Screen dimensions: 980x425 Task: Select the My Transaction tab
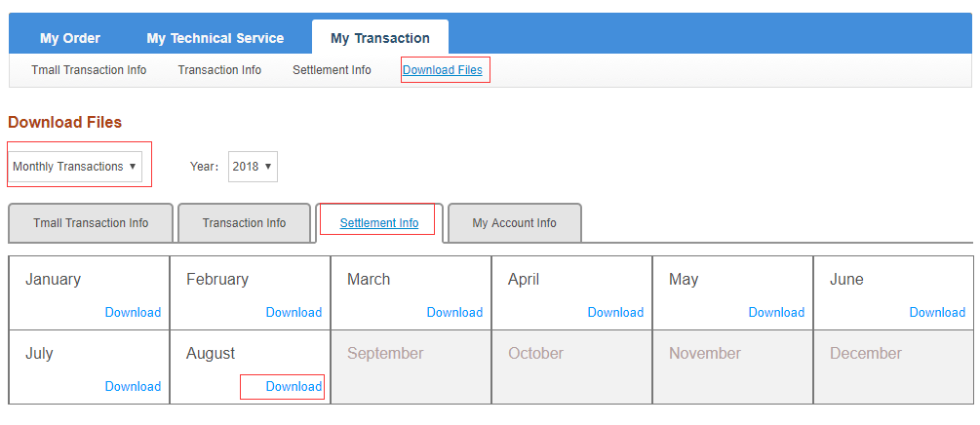coord(379,38)
